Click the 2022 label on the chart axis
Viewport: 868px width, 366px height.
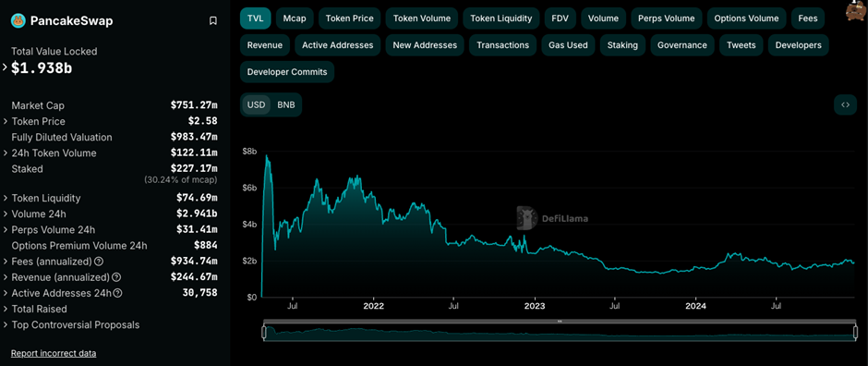[x=374, y=306]
